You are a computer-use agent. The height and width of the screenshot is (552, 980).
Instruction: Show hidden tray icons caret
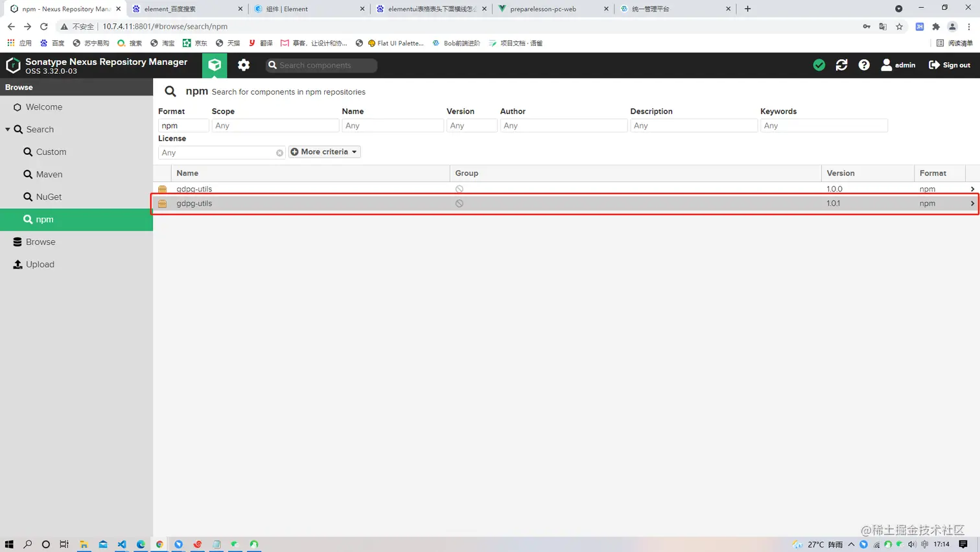(851, 544)
